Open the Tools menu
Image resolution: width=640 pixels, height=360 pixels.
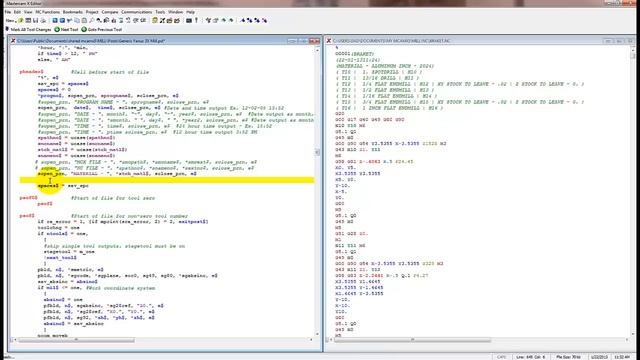tap(160, 12)
